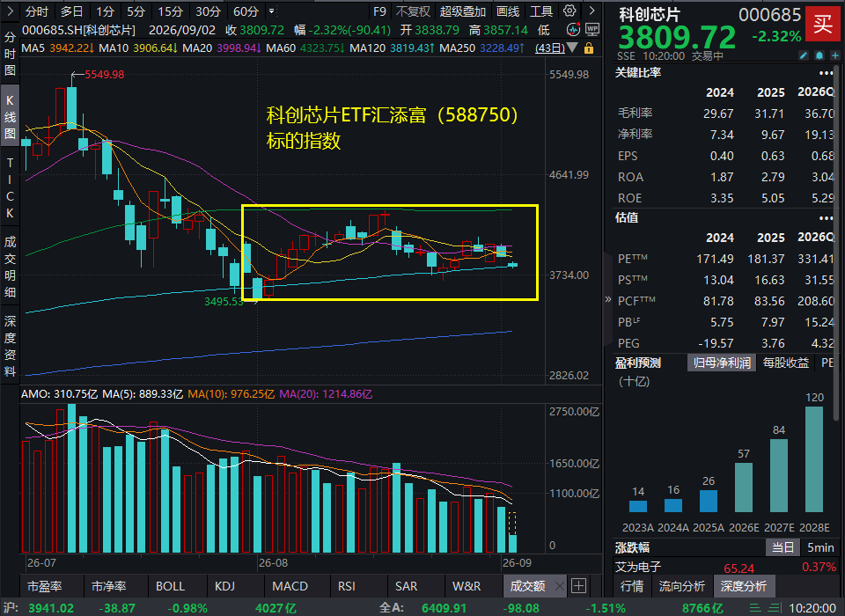Select the K线图 sidebar panel
The image size is (845, 616).
coord(10,117)
